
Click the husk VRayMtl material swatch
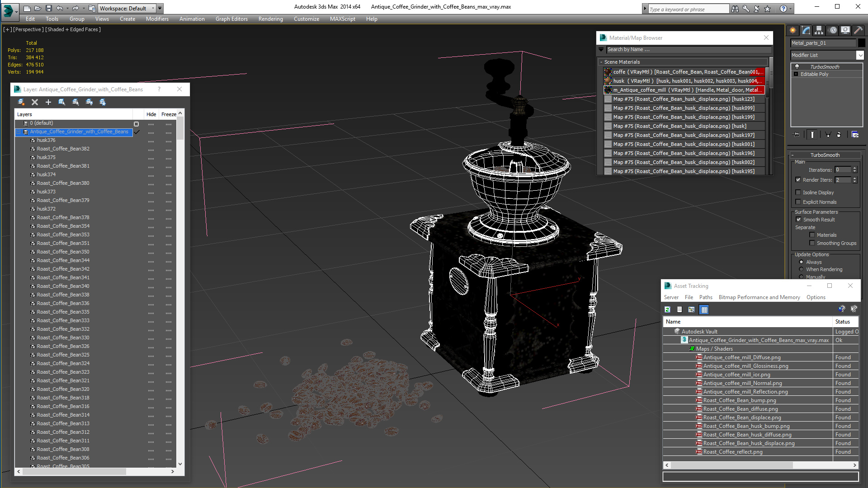[x=608, y=81]
